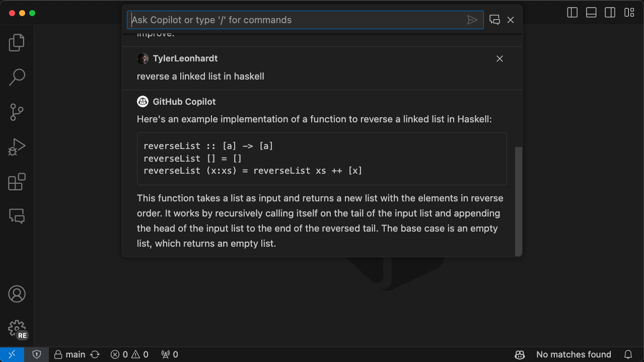Toggle the secondary side bar

610,13
